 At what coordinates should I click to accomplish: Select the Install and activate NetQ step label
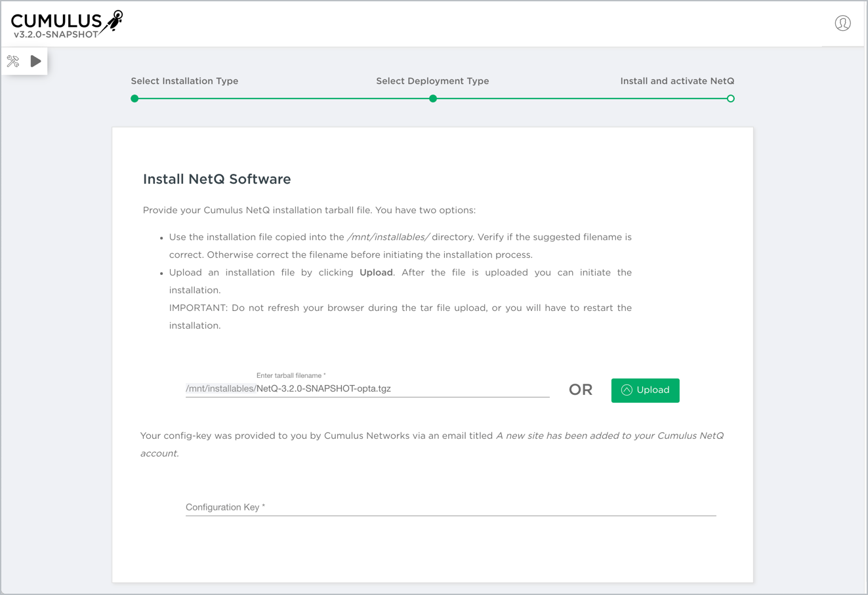tap(677, 81)
